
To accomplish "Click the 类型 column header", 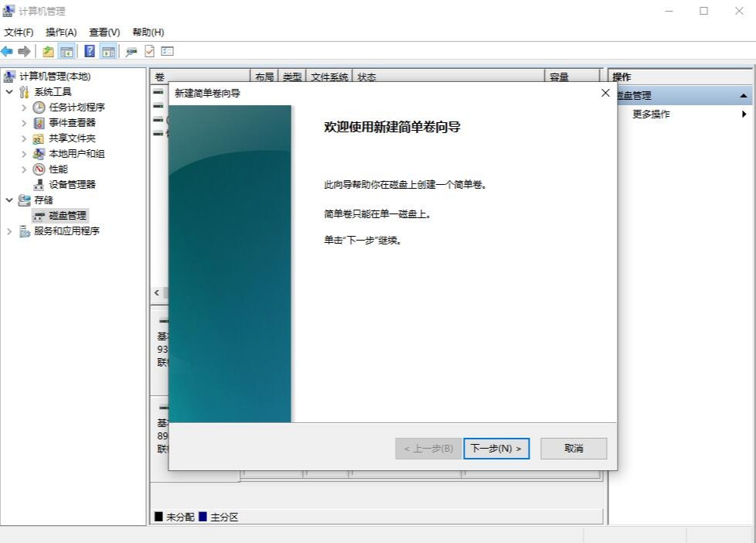I will point(292,77).
